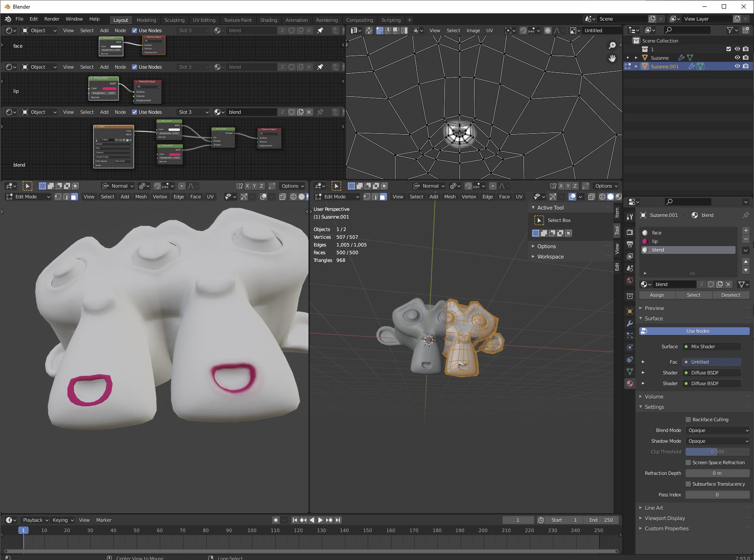Viewport: 754px width, 560px height.
Task: Uncheck collection 1 exclude checkbox
Action: tap(729, 49)
